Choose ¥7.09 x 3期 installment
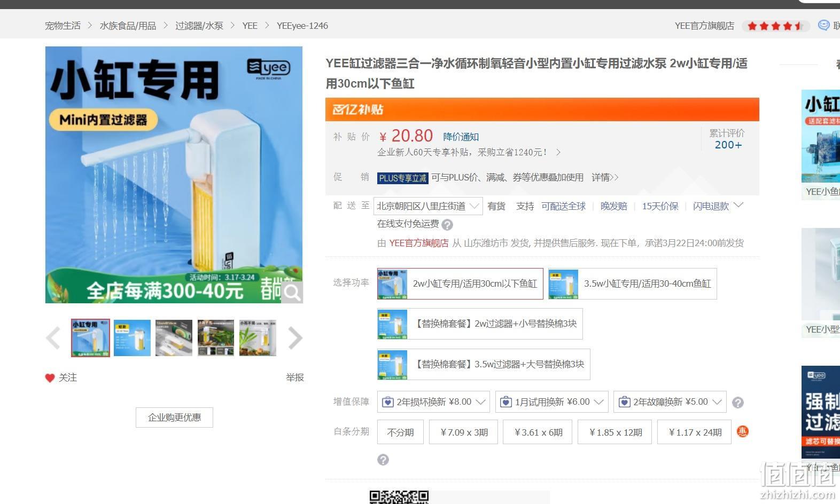The width and height of the screenshot is (840, 504). [x=463, y=432]
